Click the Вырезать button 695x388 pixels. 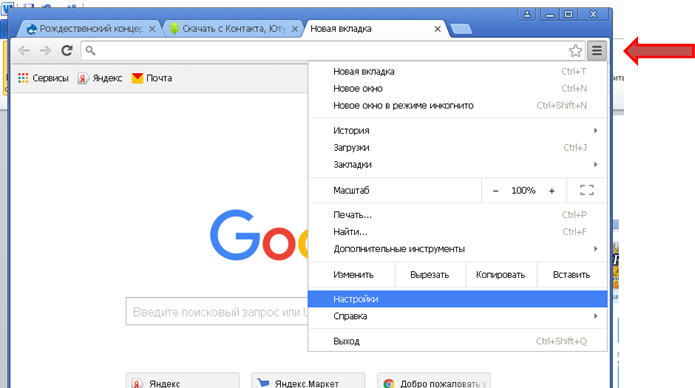[x=430, y=275]
